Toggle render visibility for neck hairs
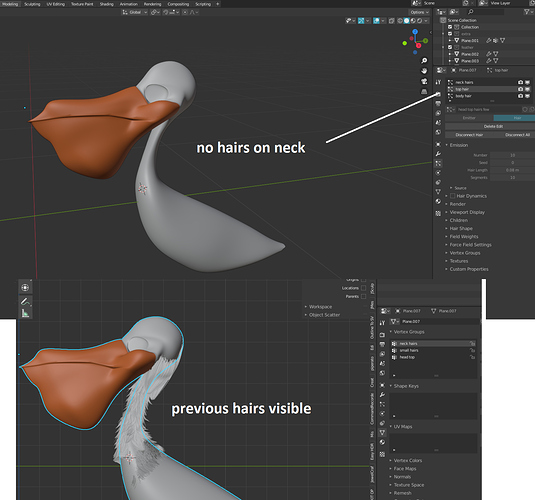 [x=520, y=82]
